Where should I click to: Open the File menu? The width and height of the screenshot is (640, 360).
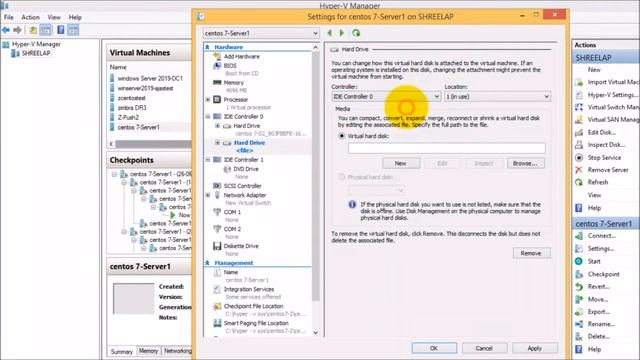9,17
